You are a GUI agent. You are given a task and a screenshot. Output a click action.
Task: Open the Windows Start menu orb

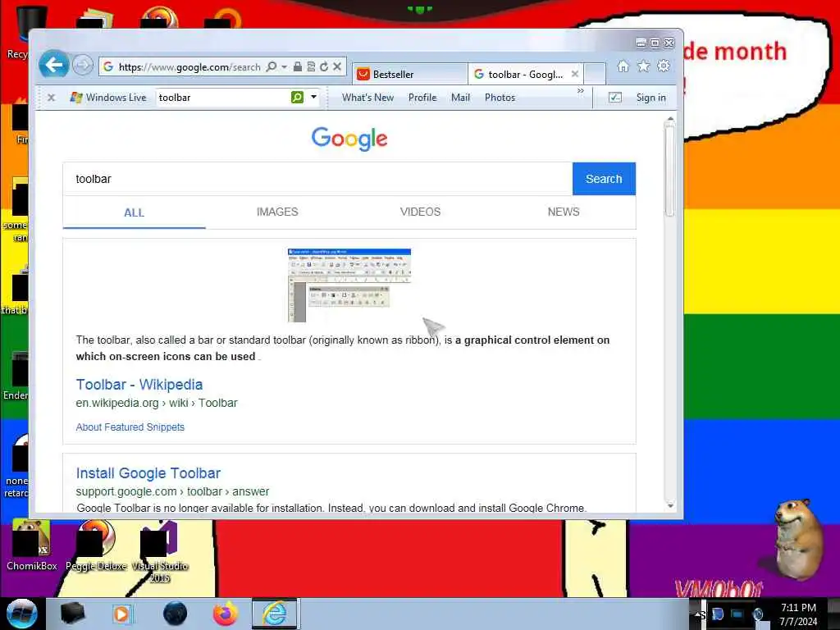[x=21, y=614]
